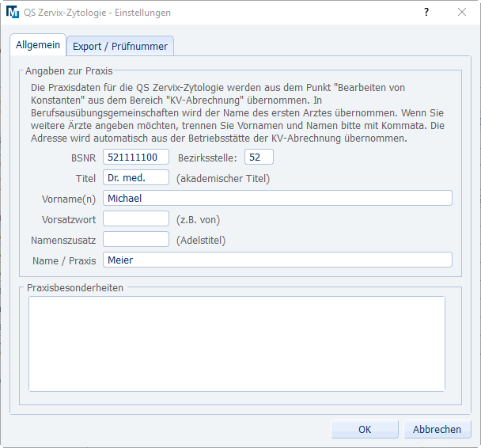Screen dimensions: 481x448
Task: Click the "(z.B. von)" hint text
Action: click(x=198, y=220)
